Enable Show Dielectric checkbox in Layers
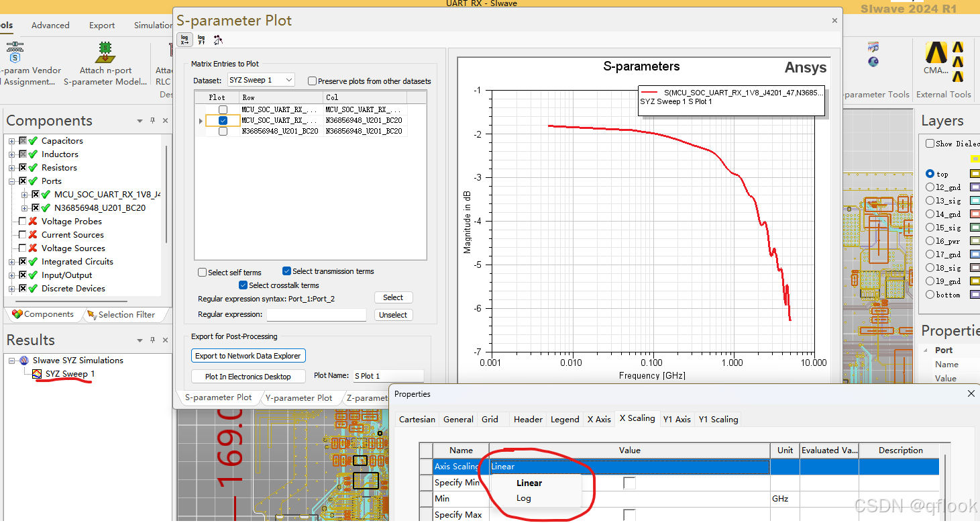 click(930, 144)
